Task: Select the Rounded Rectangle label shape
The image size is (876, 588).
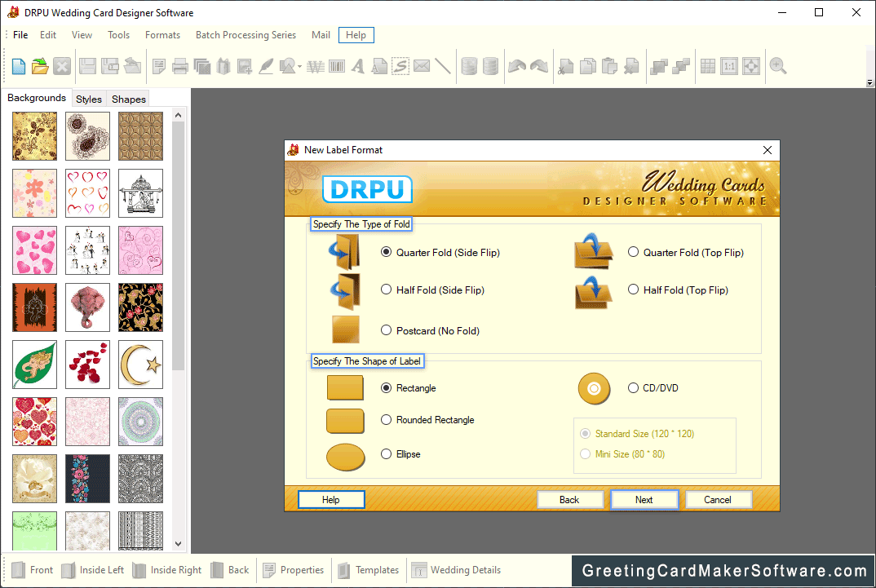Action: pyautogui.click(x=387, y=420)
